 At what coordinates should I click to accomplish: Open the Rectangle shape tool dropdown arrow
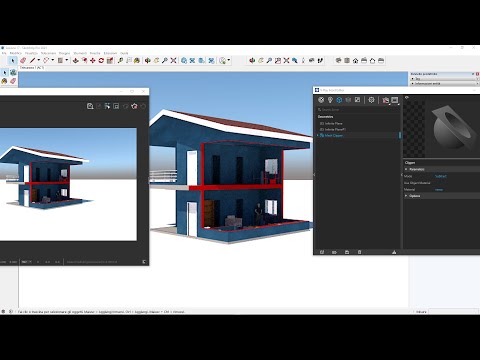pos(66,60)
